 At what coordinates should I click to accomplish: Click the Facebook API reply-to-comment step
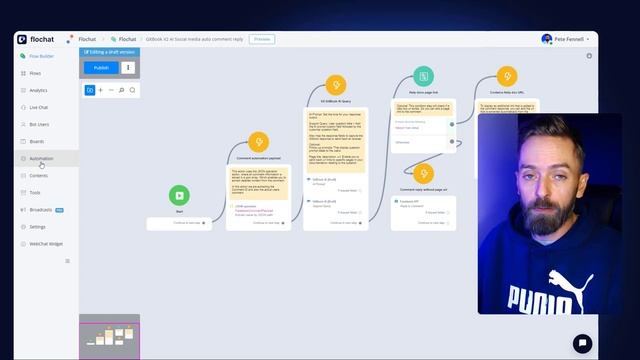pos(423,207)
